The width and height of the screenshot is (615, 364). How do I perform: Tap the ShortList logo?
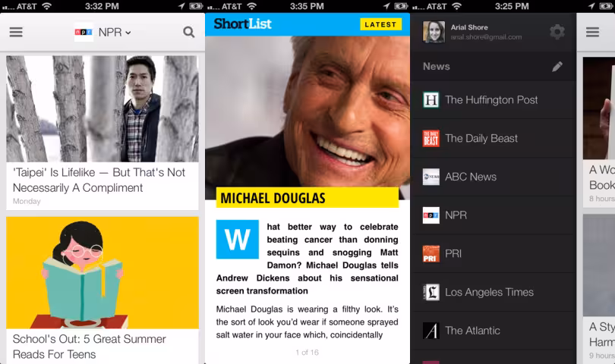click(x=243, y=24)
